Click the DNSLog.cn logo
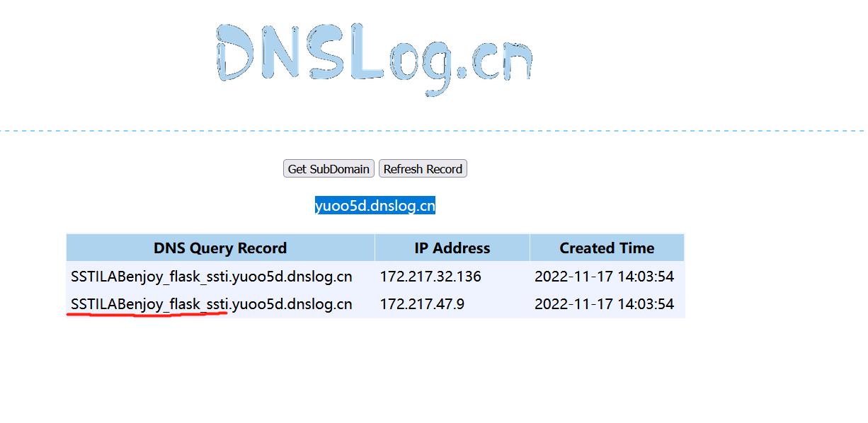This screenshot has width=868, height=423. (373, 60)
